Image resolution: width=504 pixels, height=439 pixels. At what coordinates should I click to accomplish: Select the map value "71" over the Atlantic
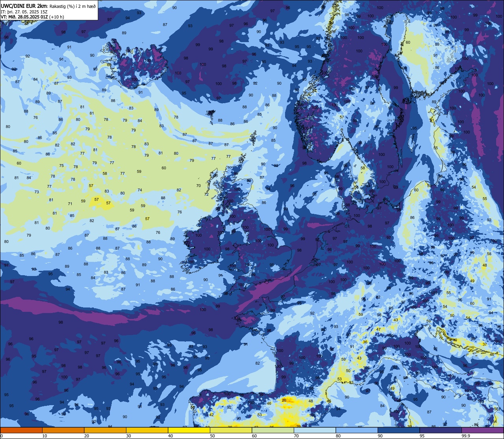pyautogui.click(x=70, y=204)
